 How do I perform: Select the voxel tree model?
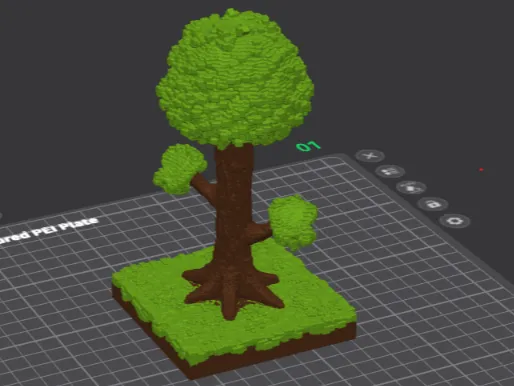coord(235,193)
